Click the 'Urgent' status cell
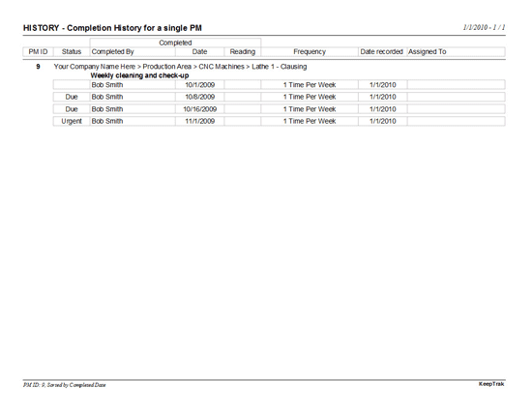The height and width of the screenshot is (410, 532). pos(72,122)
